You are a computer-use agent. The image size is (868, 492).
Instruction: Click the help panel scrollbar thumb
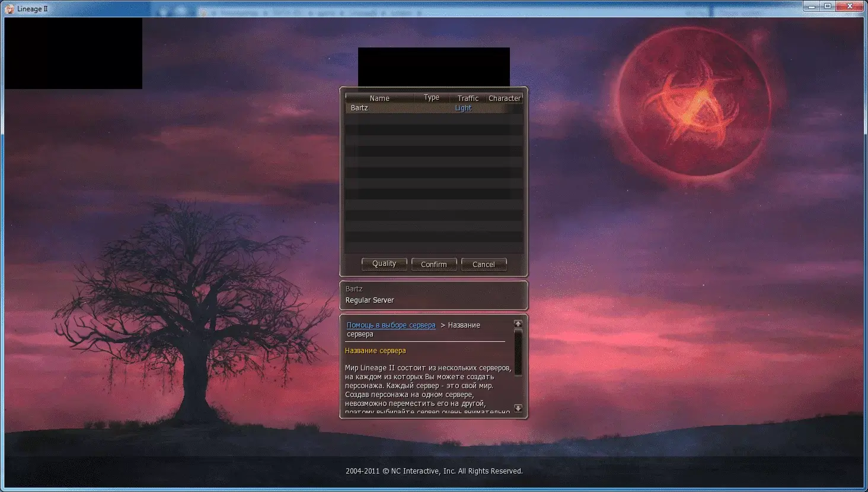click(x=518, y=352)
